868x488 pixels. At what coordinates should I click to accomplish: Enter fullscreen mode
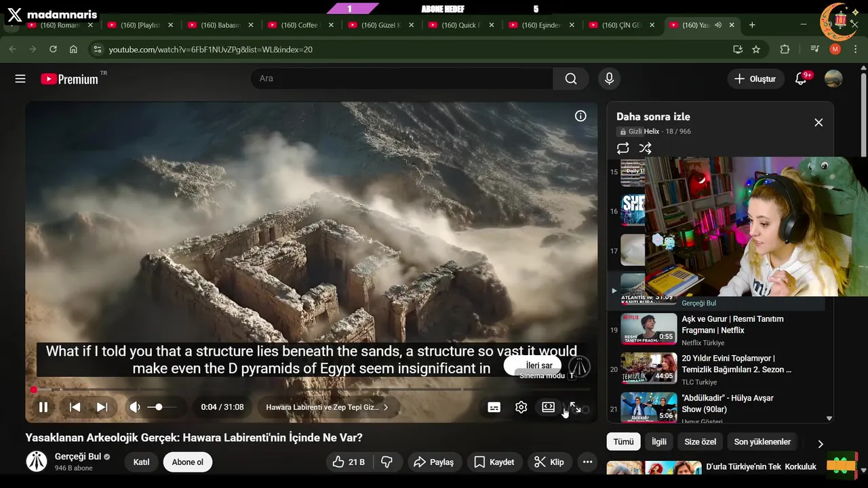click(575, 407)
